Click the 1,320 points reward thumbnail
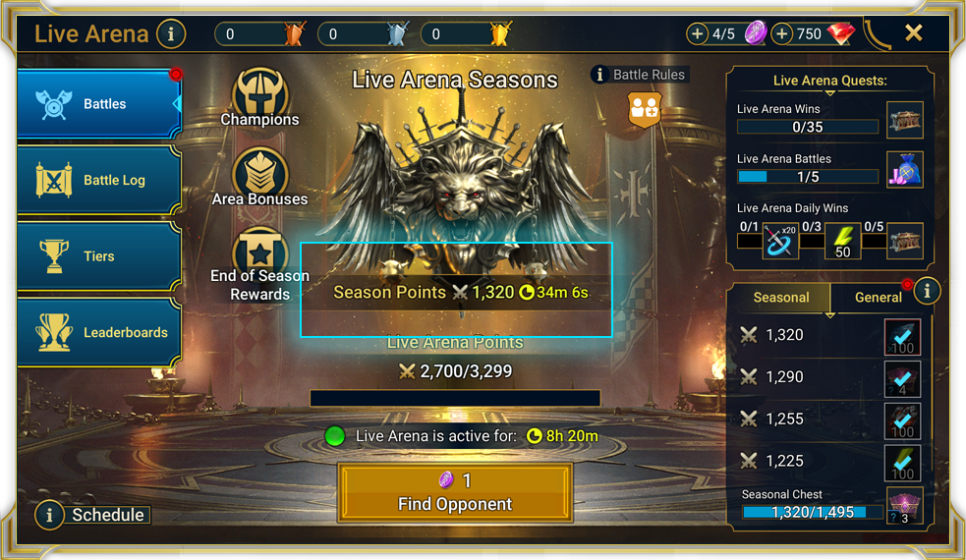This screenshot has height=560, width=966. 902,337
